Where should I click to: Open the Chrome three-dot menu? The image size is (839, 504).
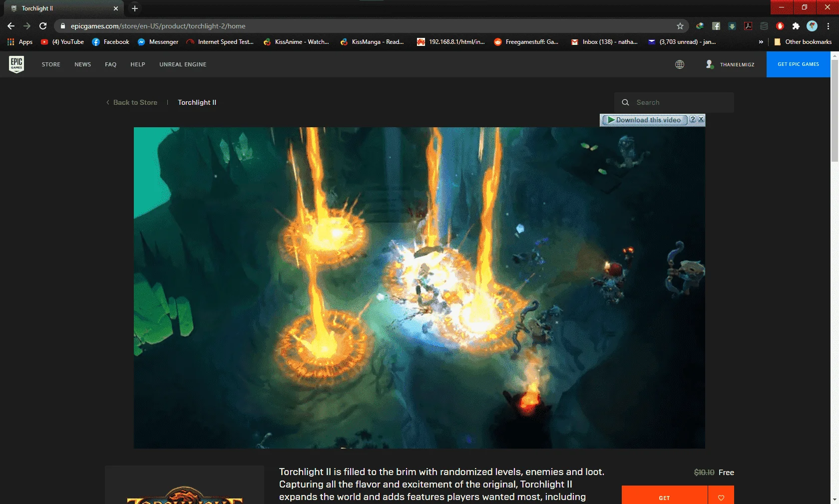[x=828, y=26]
